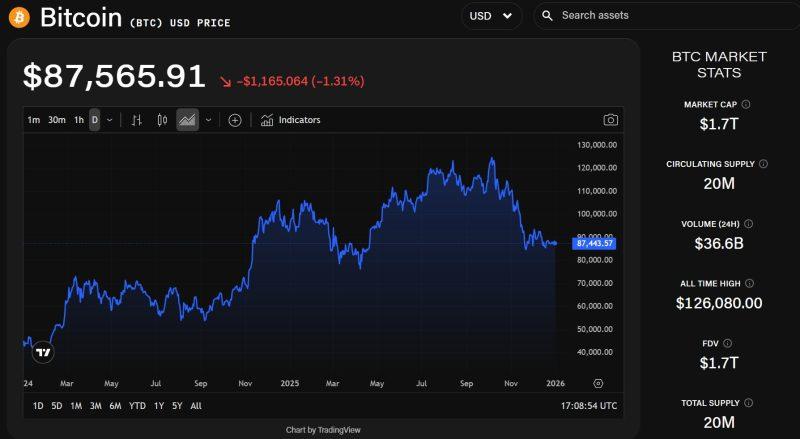Open the USD currency dropdown
Screen dimensions: 800x439
[x=491, y=16]
